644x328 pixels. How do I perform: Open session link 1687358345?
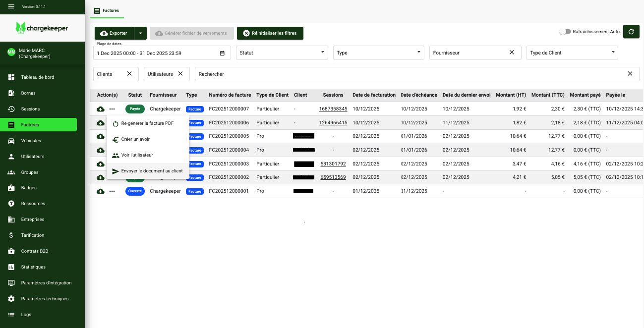(x=333, y=109)
